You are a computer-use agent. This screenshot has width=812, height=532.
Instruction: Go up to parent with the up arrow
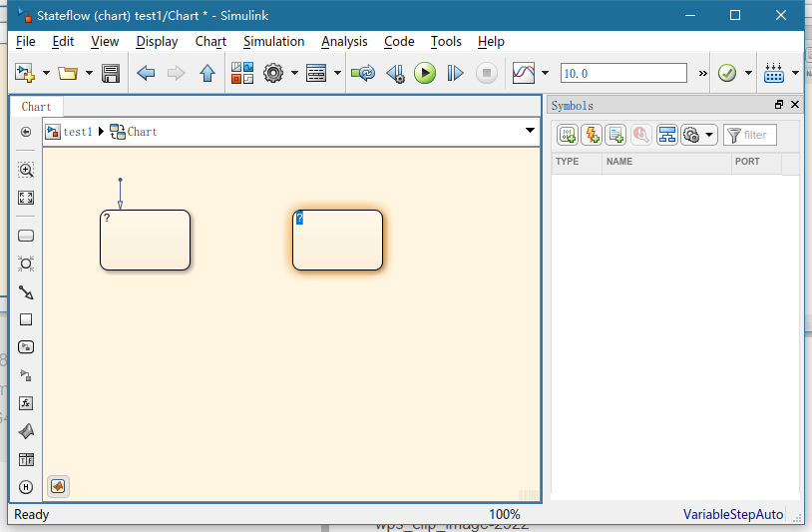[x=207, y=73]
